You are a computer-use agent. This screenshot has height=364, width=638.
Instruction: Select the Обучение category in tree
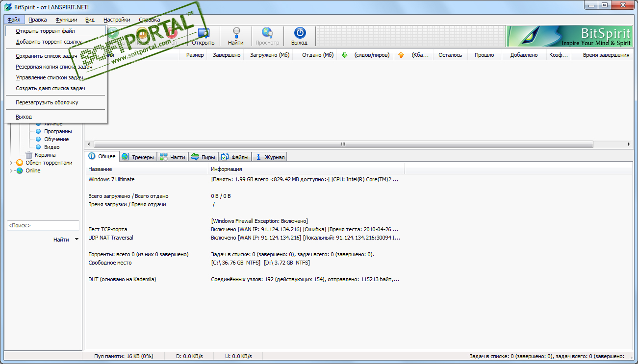pyautogui.click(x=56, y=139)
